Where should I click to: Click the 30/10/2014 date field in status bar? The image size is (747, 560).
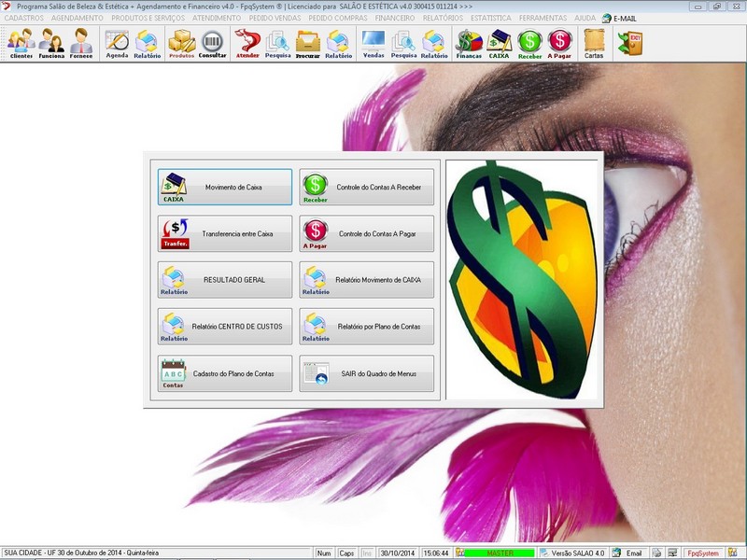point(398,553)
